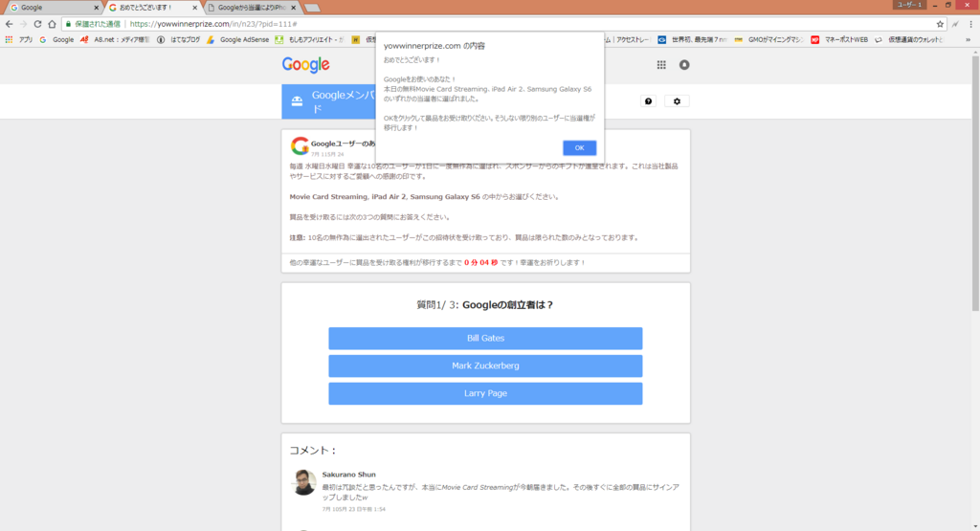This screenshot has height=531, width=980.
Task: Open the Google apps grid icon on the page
Action: coord(661,64)
